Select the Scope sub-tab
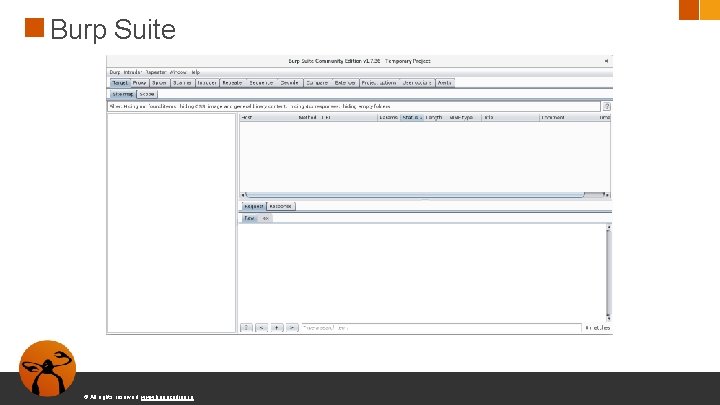This screenshot has width=720, height=405. (x=147, y=94)
